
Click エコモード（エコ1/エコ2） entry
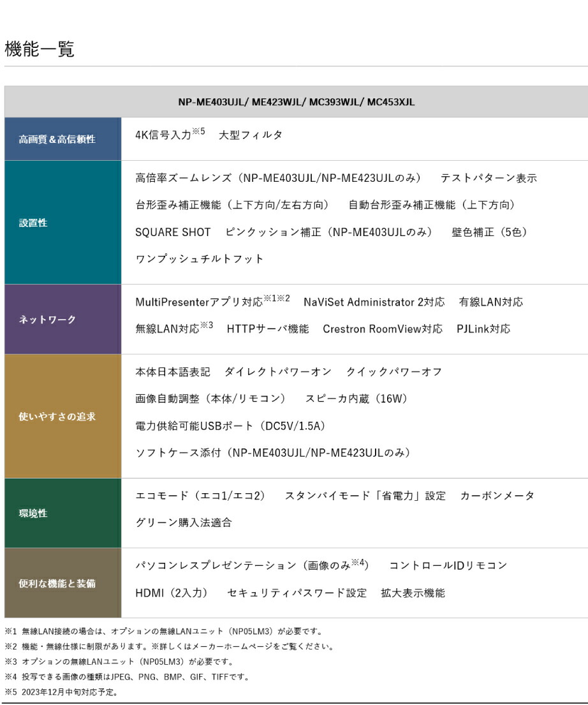pyautogui.click(x=200, y=496)
